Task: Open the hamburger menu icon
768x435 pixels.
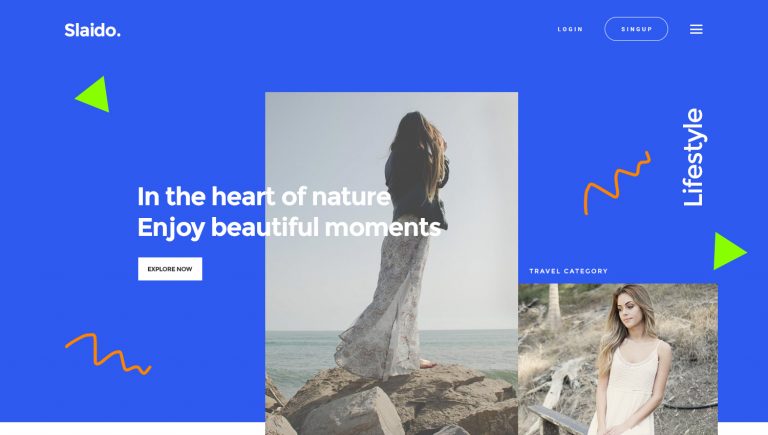Action: [696, 29]
